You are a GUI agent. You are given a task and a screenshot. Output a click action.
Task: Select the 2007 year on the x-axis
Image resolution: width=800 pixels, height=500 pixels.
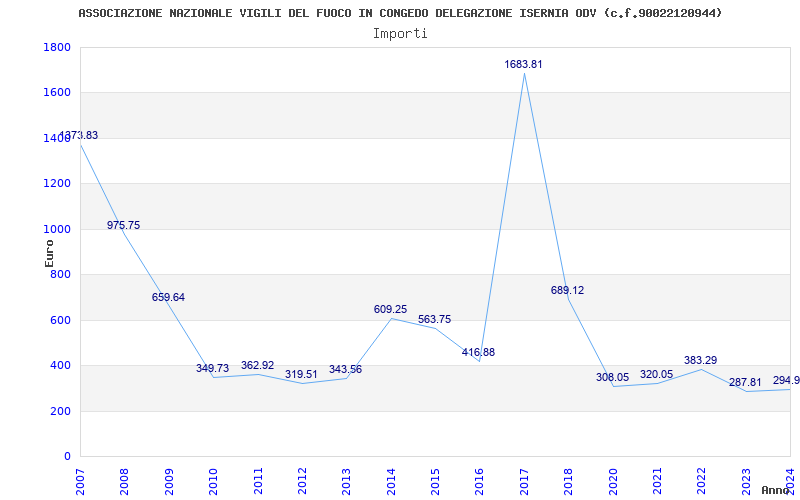coord(81,479)
